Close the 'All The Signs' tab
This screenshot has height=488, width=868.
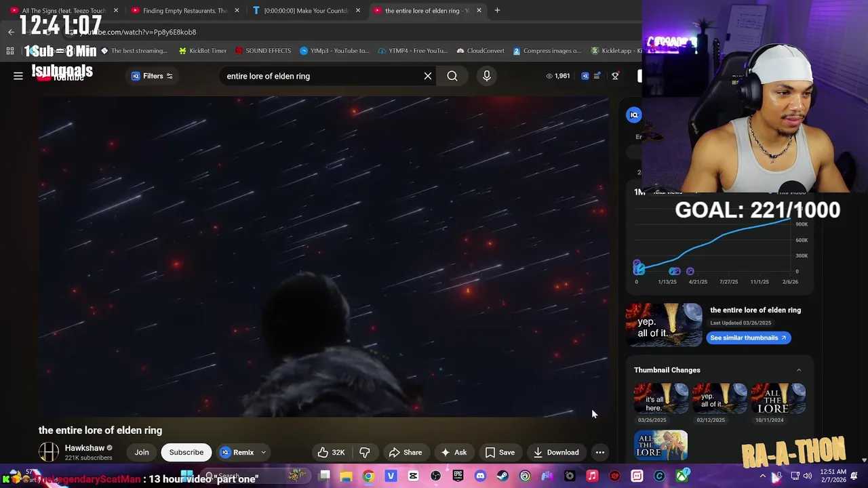click(x=115, y=10)
